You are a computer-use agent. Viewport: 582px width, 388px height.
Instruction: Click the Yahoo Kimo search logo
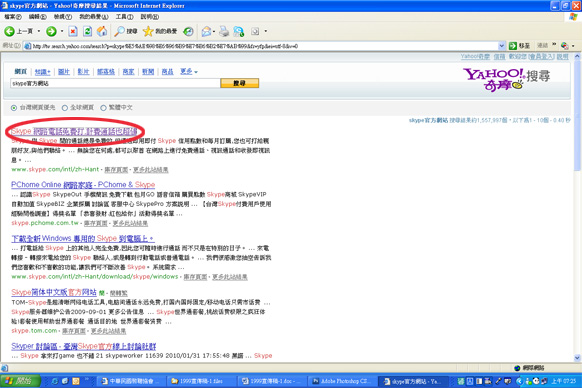tap(506, 79)
